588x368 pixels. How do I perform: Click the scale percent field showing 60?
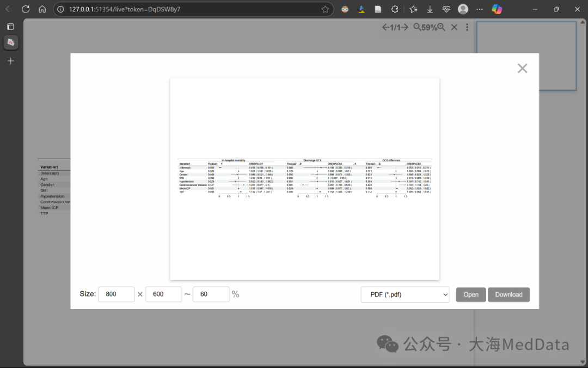pos(211,294)
